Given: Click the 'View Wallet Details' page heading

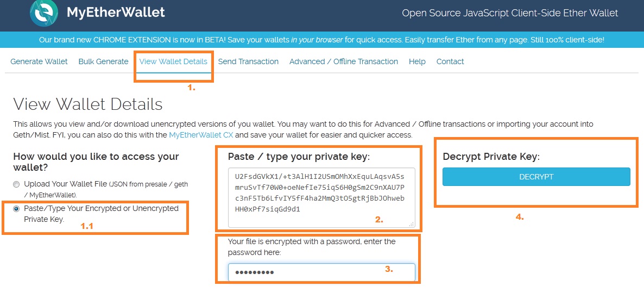Looking at the screenshot, I should (x=88, y=104).
